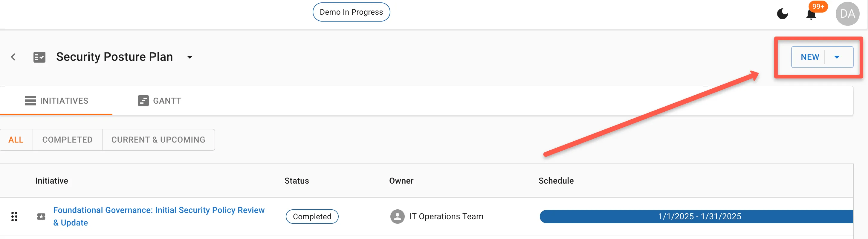Toggle dark mode with the moon icon

pyautogui.click(x=783, y=14)
